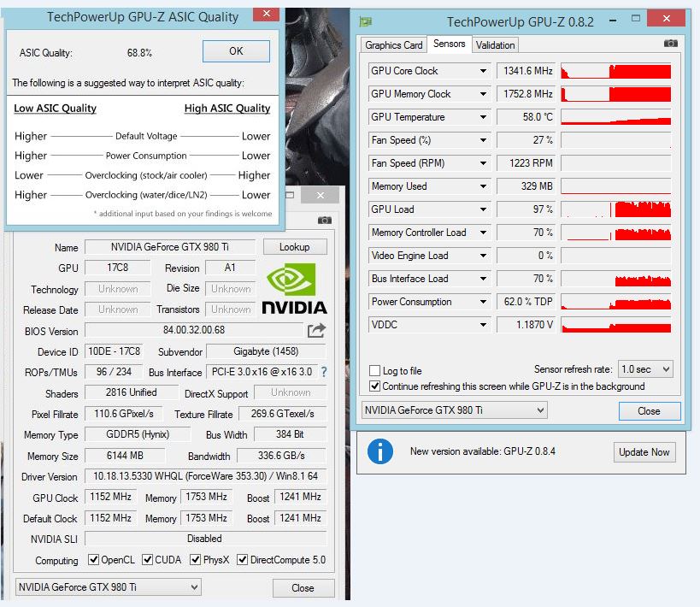Enable Log to file checkbox
The width and height of the screenshot is (700, 607).
coord(374,371)
